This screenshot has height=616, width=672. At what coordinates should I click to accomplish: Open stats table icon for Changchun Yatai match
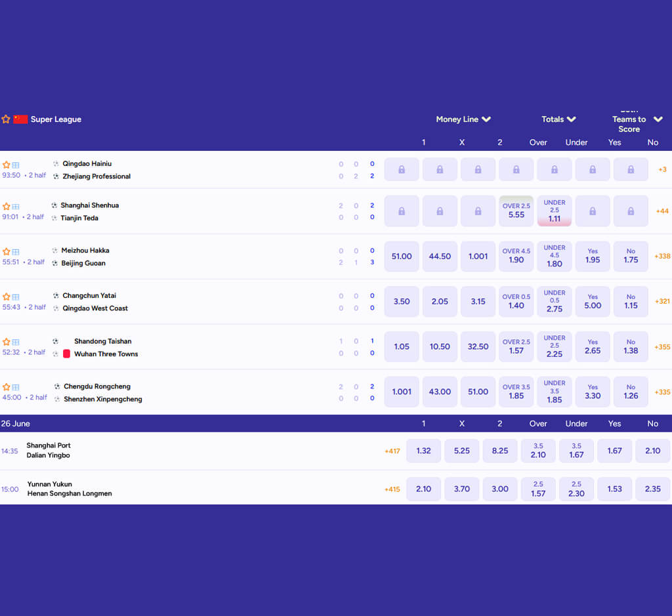click(x=16, y=297)
